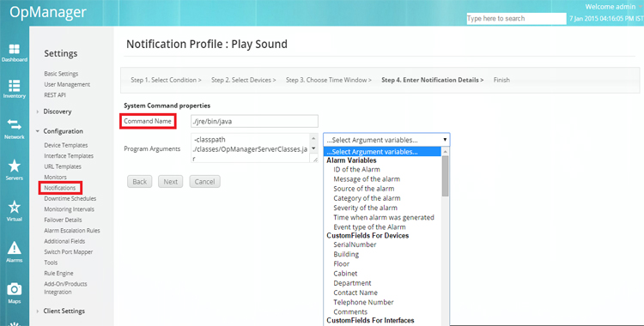Choose Time when alarm was generated
Image resolution: width=644 pixels, height=326 pixels.
point(384,218)
